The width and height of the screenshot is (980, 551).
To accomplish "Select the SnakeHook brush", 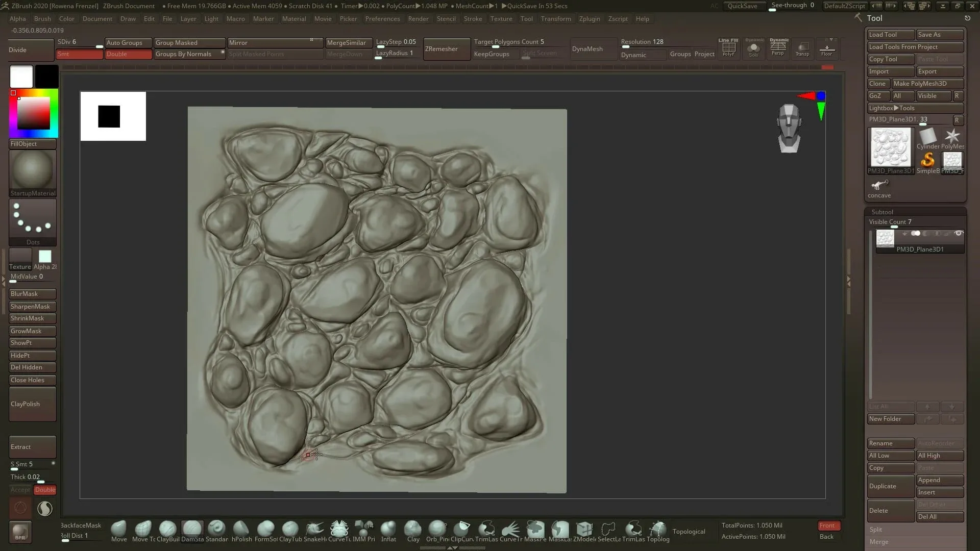I will (315, 528).
